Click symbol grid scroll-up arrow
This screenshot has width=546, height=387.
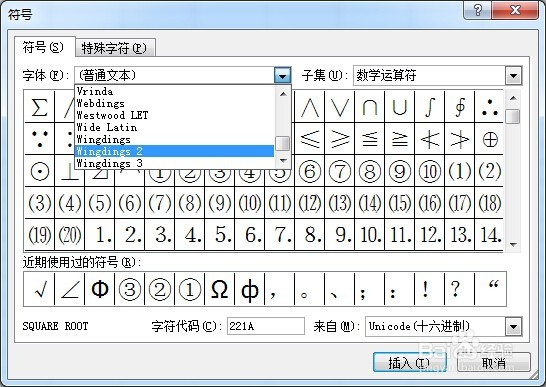(513, 98)
